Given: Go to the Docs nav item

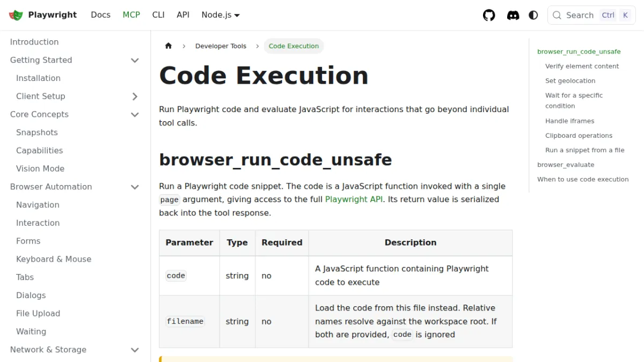Looking at the screenshot, I should point(100,15).
